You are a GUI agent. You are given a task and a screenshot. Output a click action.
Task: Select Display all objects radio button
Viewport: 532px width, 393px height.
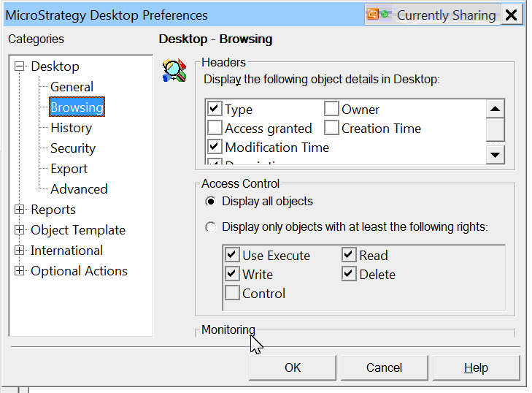coord(210,202)
